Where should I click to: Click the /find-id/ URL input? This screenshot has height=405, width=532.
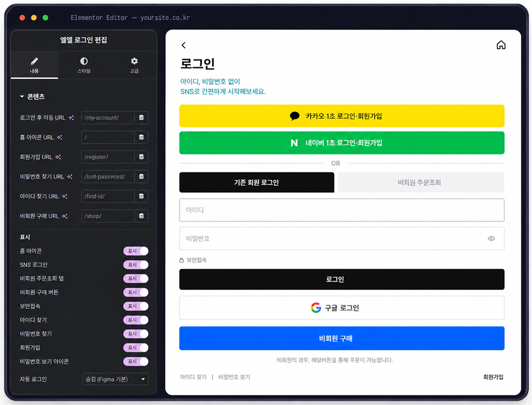tap(108, 197)
